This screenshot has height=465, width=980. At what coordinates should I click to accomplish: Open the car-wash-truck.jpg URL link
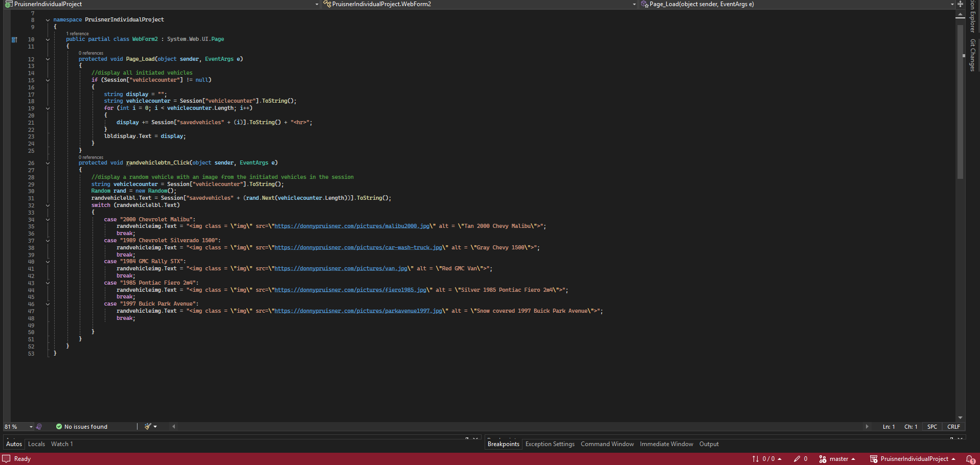point(358,248)
